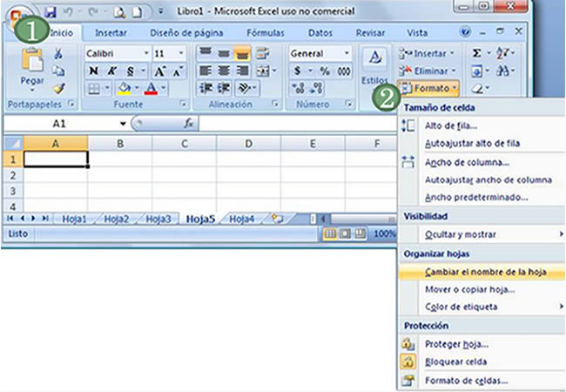Open the font color red A swatch

pos(152,89)
